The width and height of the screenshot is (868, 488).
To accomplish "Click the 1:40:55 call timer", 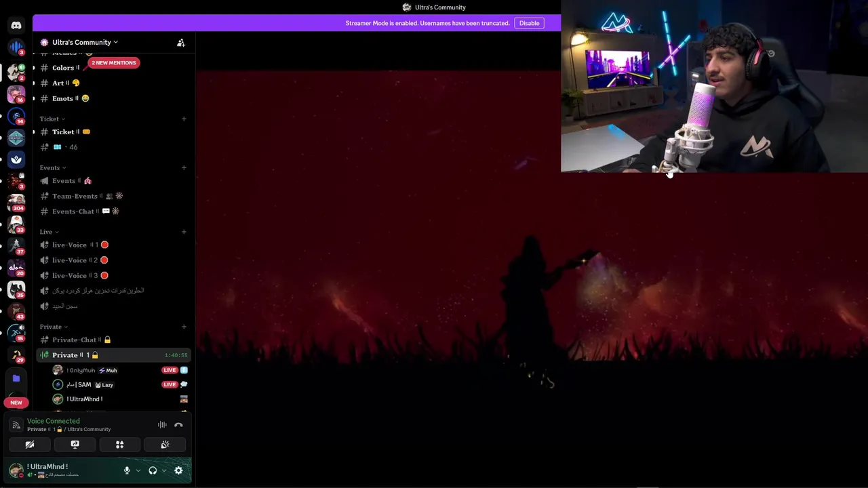I will (x=176, y=355).
